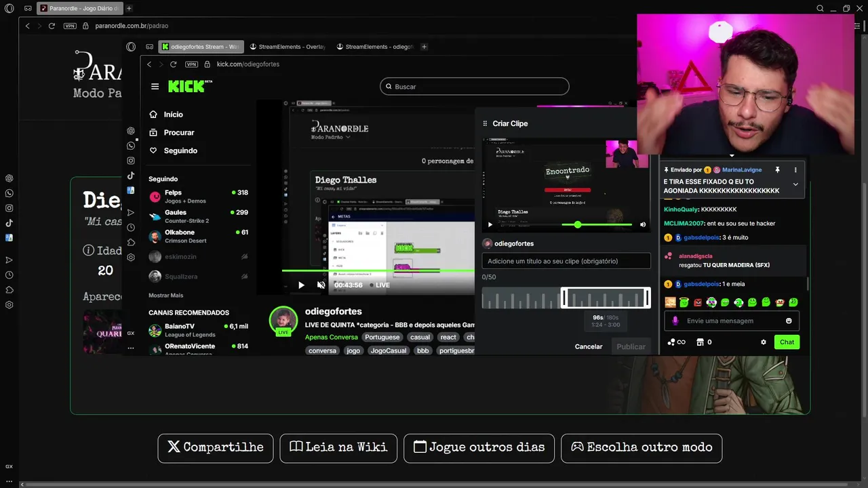
Task: Click MarinaLavigne username in pinned message
Action: (x=742, y=170)
